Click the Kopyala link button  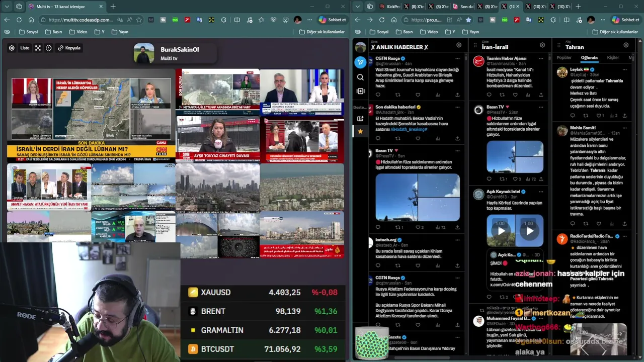(69, 48)
